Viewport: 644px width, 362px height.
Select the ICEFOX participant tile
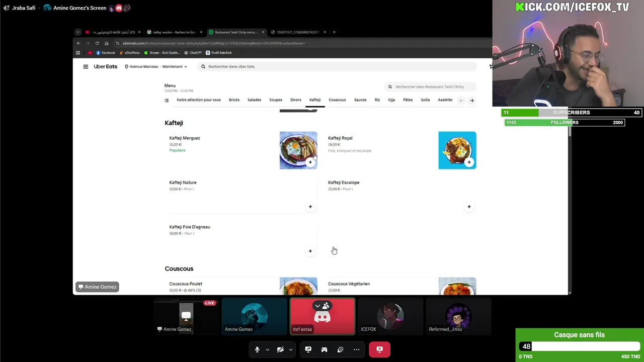pos(390,316)
